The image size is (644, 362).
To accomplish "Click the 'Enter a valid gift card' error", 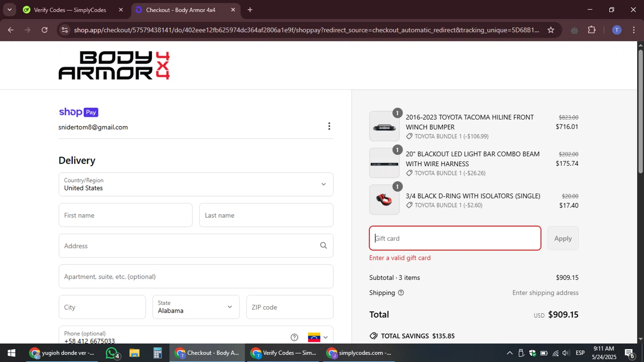I will pos(400,258).
